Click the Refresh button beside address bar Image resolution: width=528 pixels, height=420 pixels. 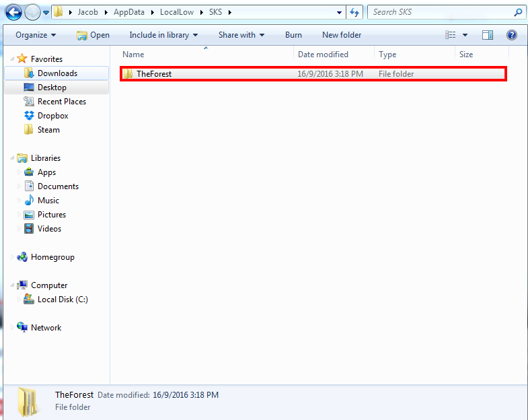coord(354,13)
